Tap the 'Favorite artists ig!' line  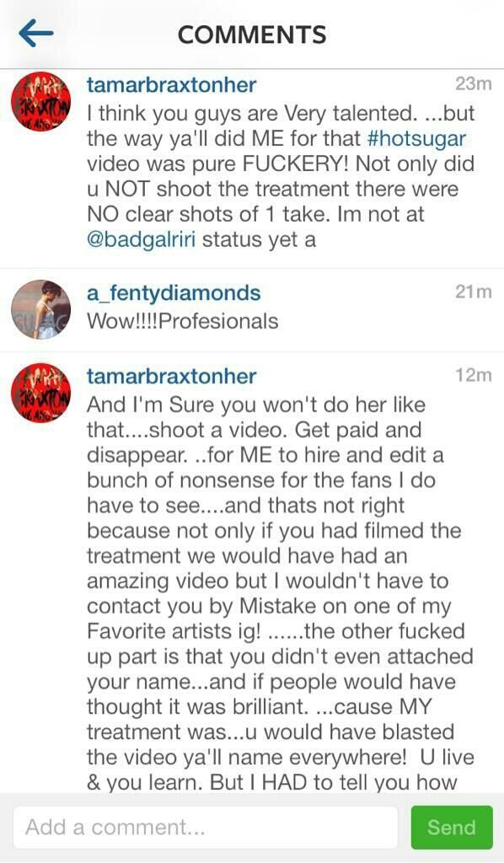[276, 631]
